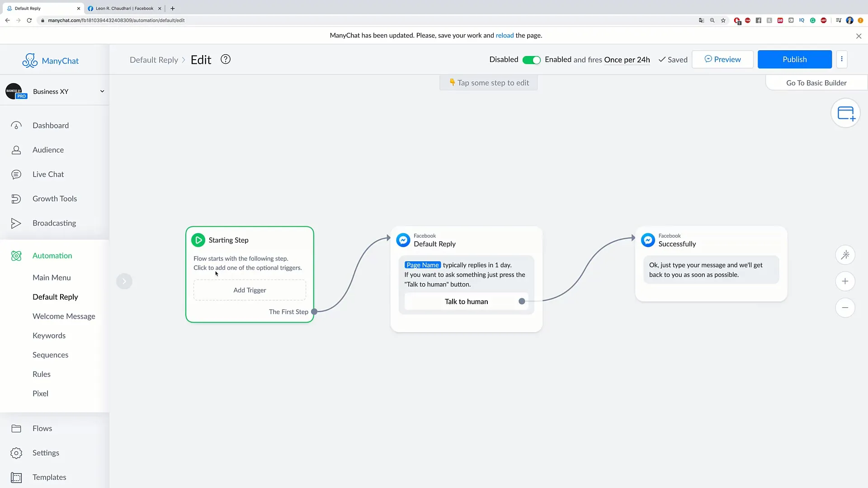Click the Automation label in the sidebar
The image size is (868, 488).
(x=52, y=256)
